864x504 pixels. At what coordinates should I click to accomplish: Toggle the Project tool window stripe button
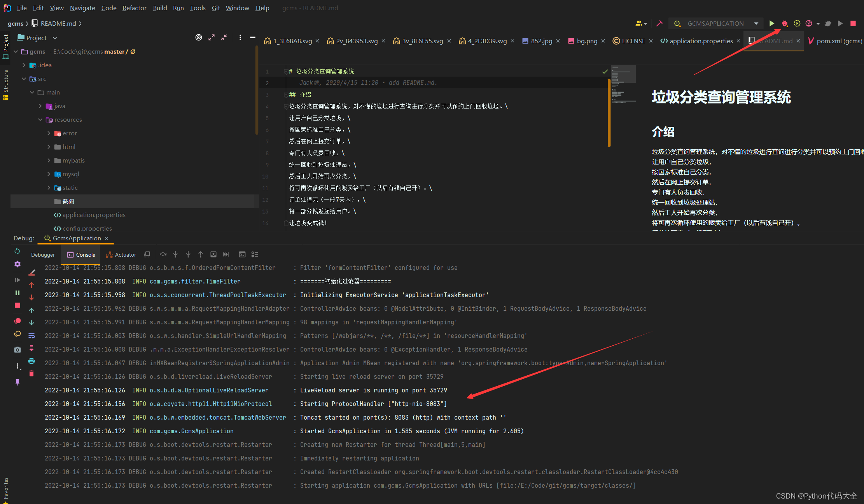(5, 46)
